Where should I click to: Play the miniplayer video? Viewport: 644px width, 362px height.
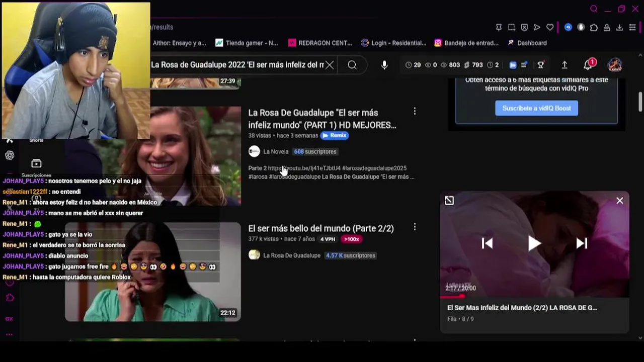[x=534, y=243]
